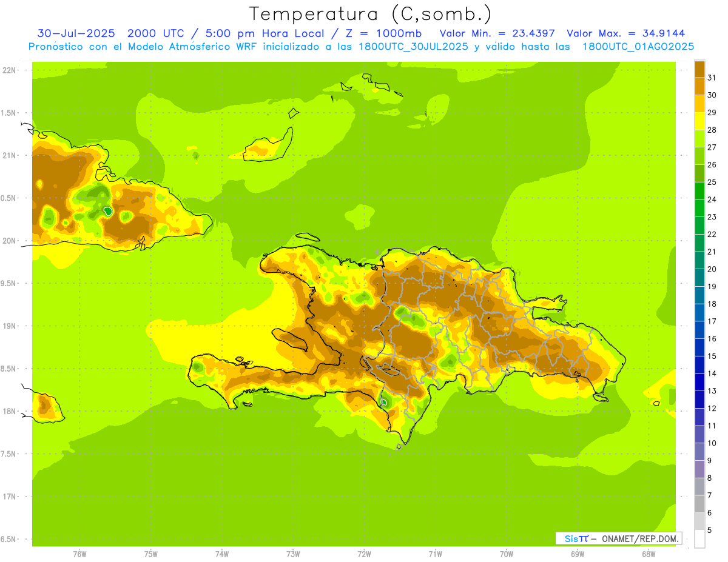Click latitude axis label "19N"
Screen dimensions: 728x562
[x=9, y=326]
